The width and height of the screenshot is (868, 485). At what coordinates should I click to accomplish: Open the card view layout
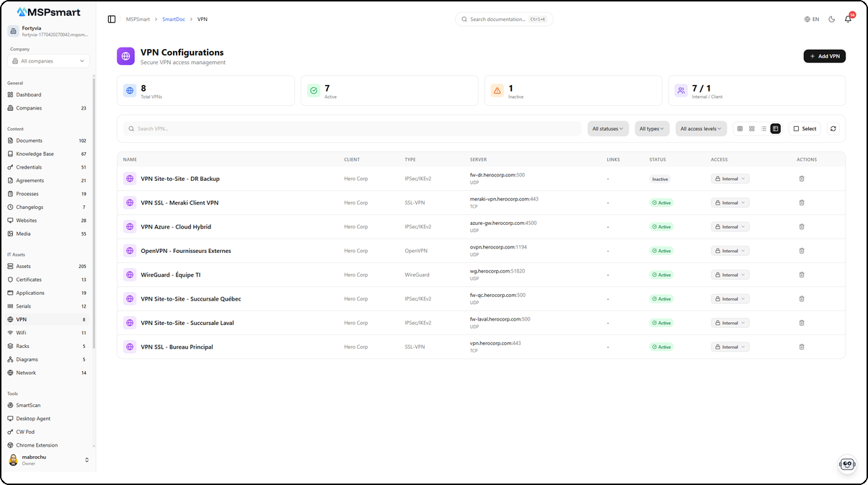pos(751,128)
